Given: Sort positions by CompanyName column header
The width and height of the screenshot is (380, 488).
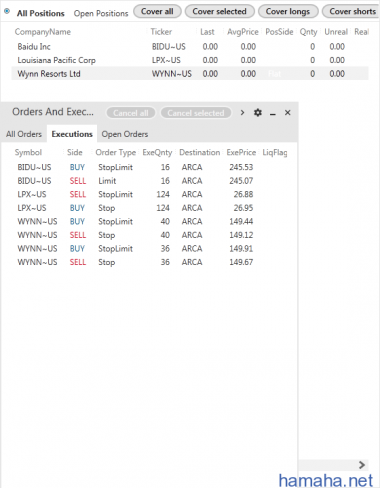Looking at the screenshot, I should tap(43, 32).
